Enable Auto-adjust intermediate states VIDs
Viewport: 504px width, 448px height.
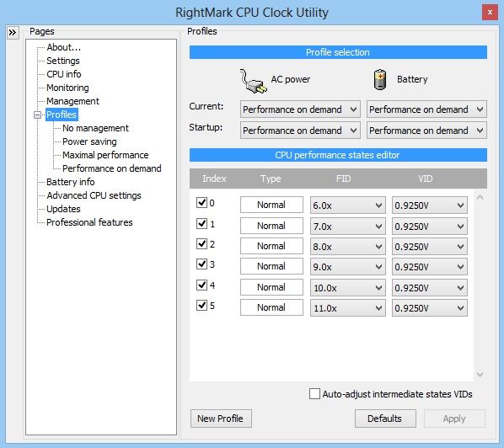coord(314,394)
